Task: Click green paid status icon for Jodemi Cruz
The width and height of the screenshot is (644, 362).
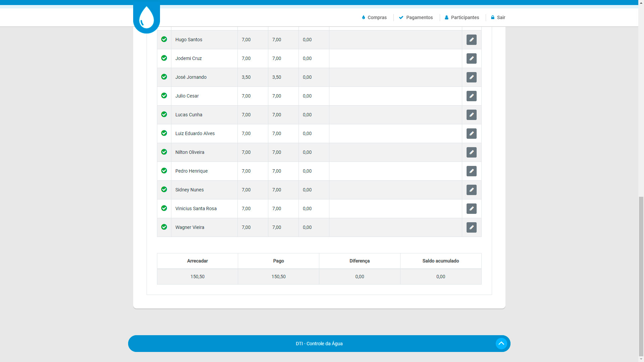Action: [x=164, y=58]
